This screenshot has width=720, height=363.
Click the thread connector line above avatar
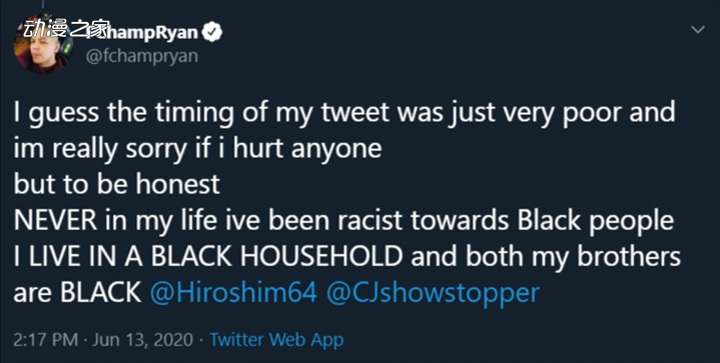tap(42, 5)
